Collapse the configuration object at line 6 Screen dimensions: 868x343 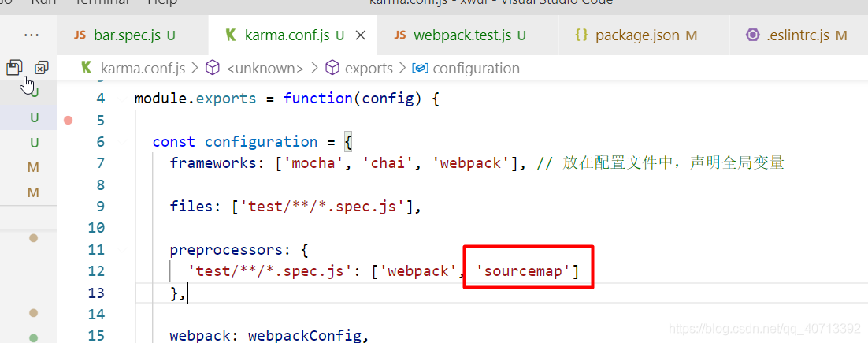[x=122, y=142]
